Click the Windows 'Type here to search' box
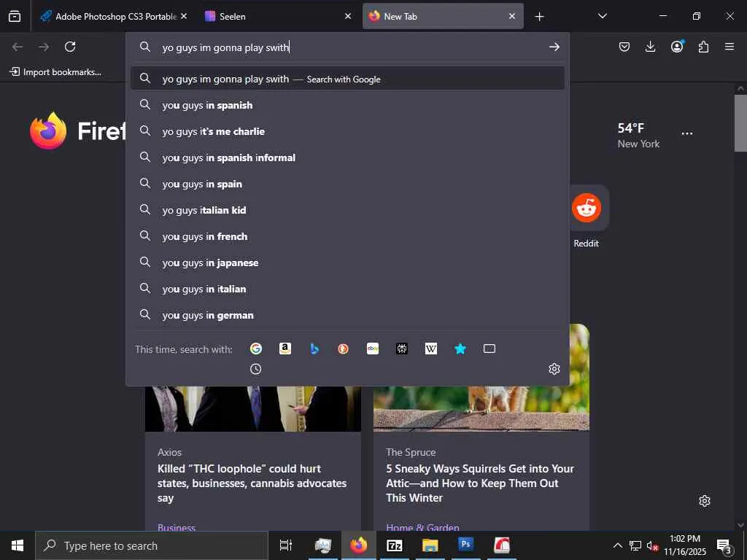 [152, 545]
